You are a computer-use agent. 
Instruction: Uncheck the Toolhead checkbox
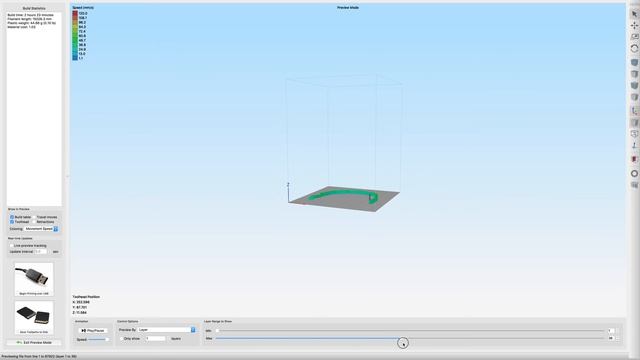pyautogui.click(x=12, y=222)
